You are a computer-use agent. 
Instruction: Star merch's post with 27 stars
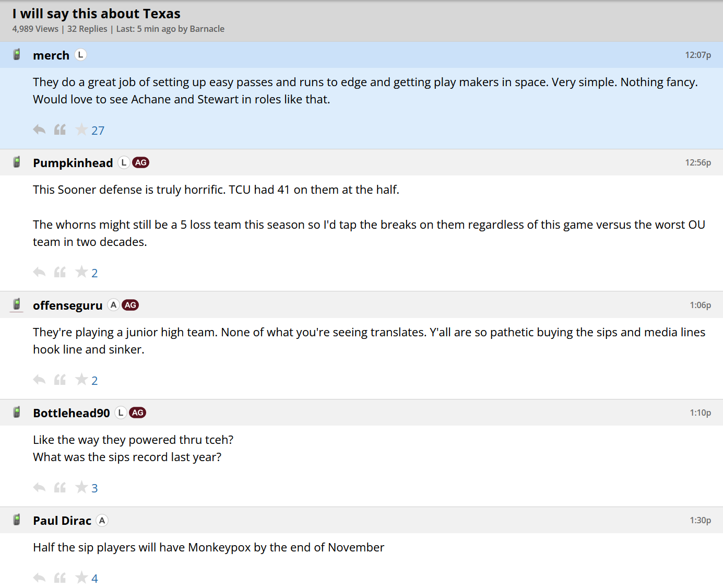(81, 130)
